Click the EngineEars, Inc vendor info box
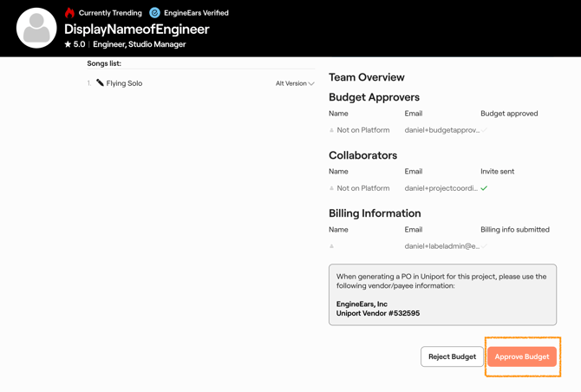The height and width of the screenshot is (392, 581). coord(442,295)
